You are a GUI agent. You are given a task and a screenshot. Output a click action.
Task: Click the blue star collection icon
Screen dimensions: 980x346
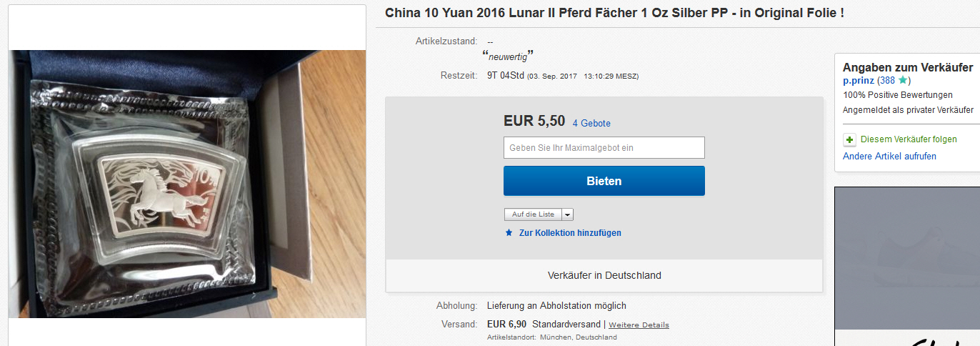(509, 233)
